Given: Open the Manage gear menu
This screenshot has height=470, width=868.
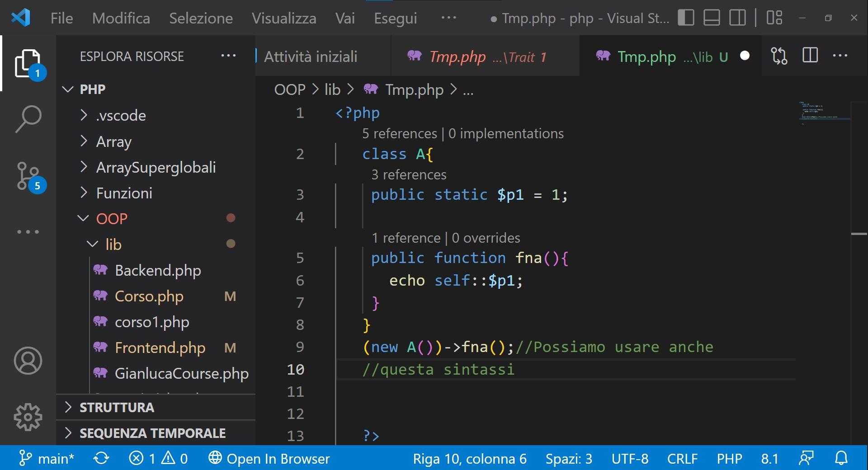Looking at the screenshot, I should pyautogui.click(x=28, y=417).
